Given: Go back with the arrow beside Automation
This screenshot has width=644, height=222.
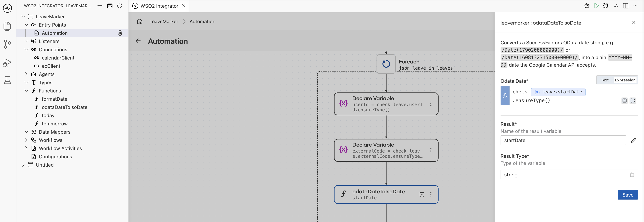Looking at the screenshot, I should tap(138, 41).
